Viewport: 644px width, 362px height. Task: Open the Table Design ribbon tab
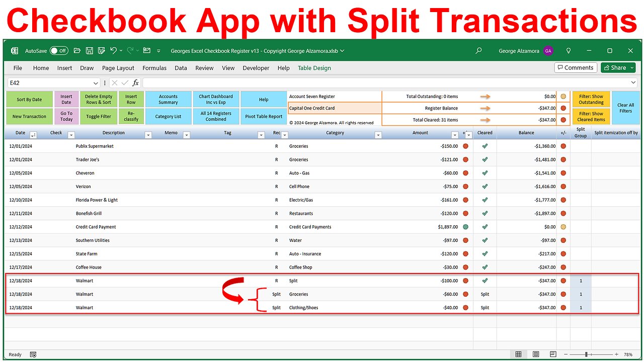pyautogui.click(x=314, y=68)
